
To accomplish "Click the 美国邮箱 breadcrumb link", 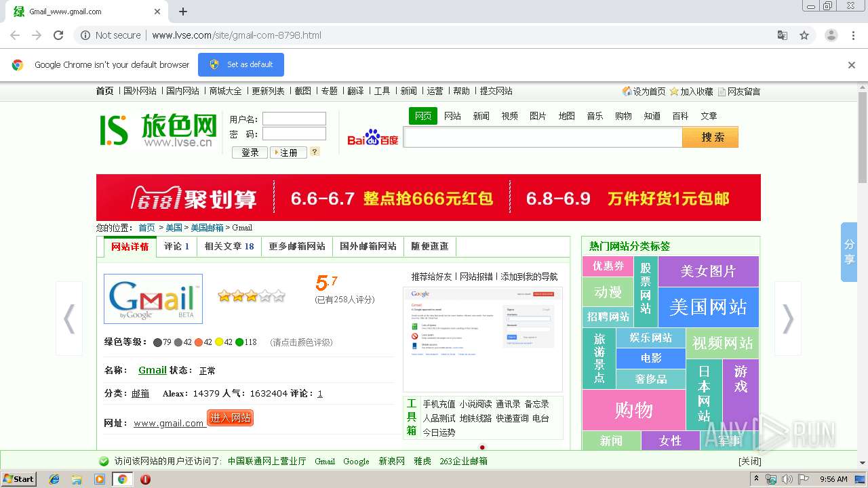I will (207, 228).
